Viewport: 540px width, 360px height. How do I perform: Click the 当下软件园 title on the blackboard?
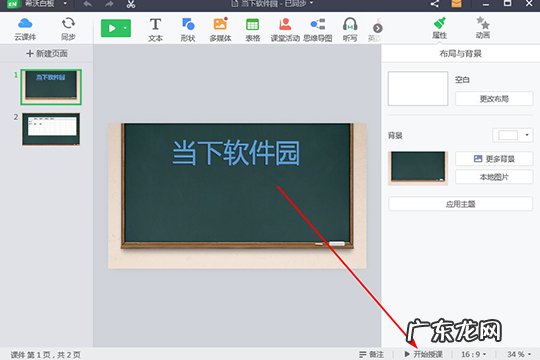236,153
